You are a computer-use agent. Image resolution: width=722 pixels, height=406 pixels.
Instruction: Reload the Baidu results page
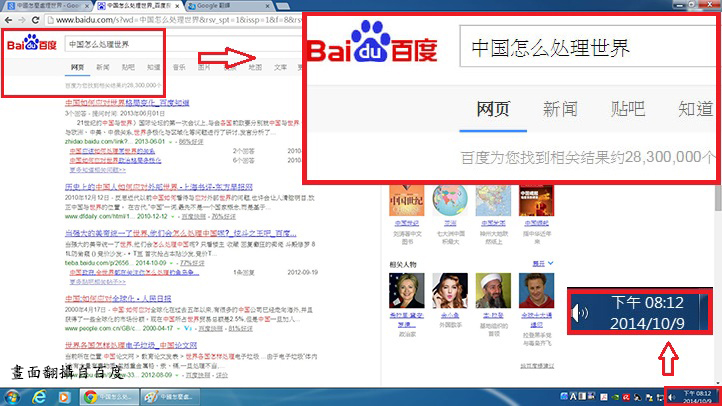click(35, 20)
